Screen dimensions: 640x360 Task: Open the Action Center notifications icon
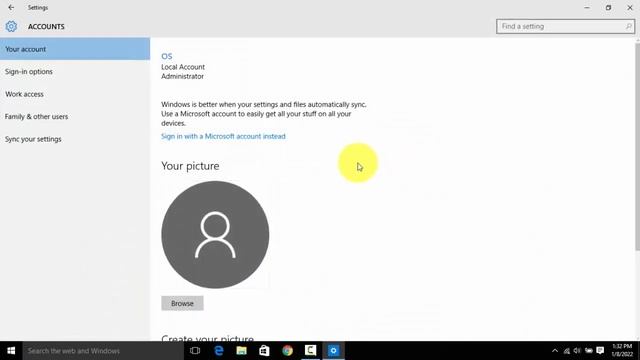pos(600,351)
